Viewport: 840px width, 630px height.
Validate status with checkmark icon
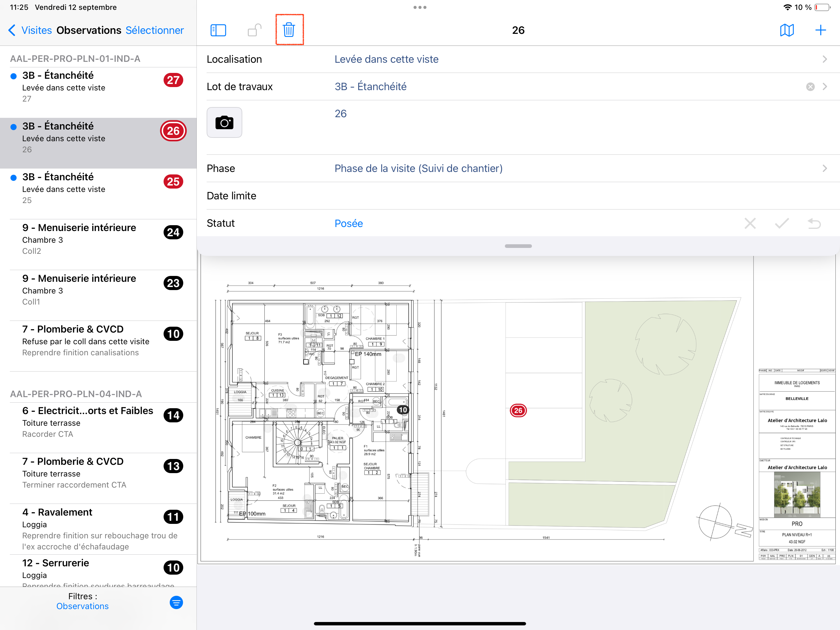point(782,223)
